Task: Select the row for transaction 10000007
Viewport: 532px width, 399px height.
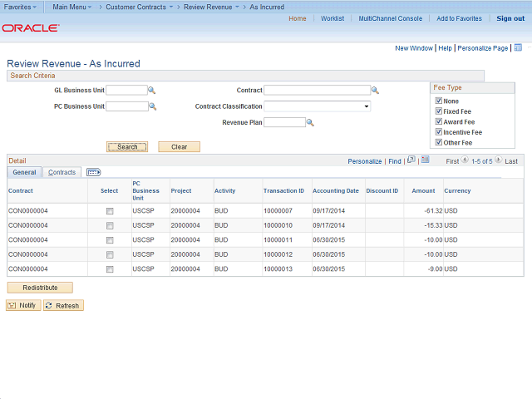Action: pyautogui.click(x=110, y=211)
